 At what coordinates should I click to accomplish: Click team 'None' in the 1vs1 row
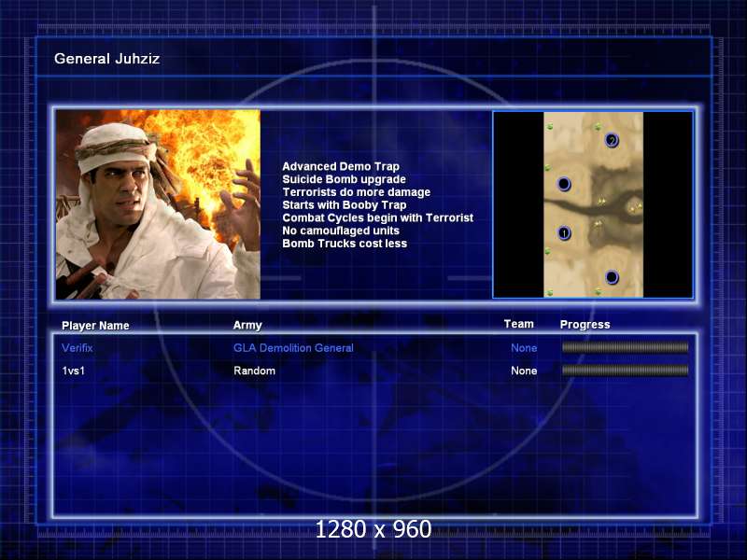[x=524, y=371]
